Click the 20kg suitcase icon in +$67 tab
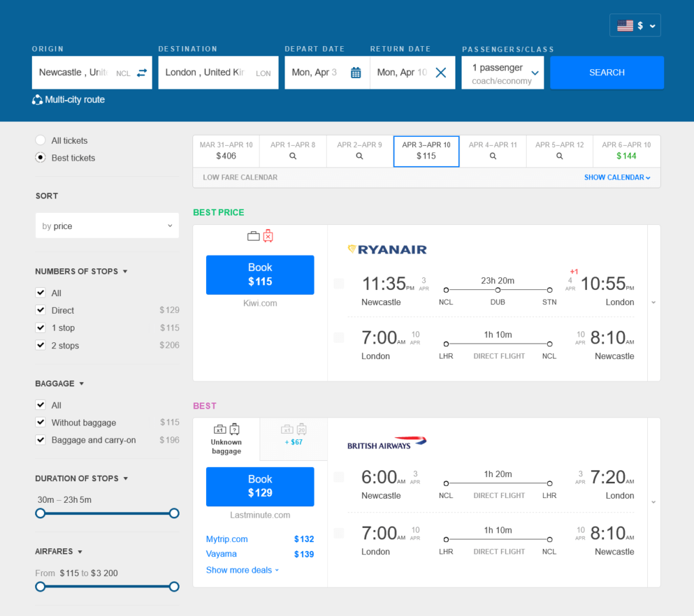 (302, 429)
